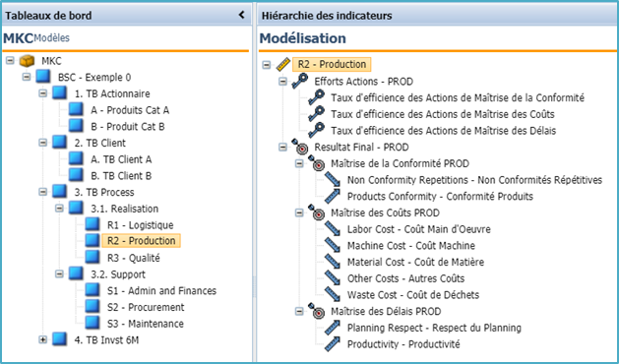The image size is (619, 364).
Task: Click the blue square icon beside BSC - Exemple 0
Action: [x=43, y=77]
